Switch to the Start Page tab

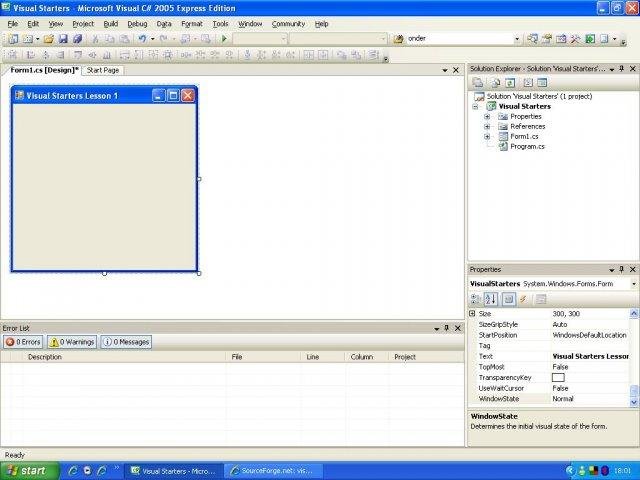click(103, 70)
